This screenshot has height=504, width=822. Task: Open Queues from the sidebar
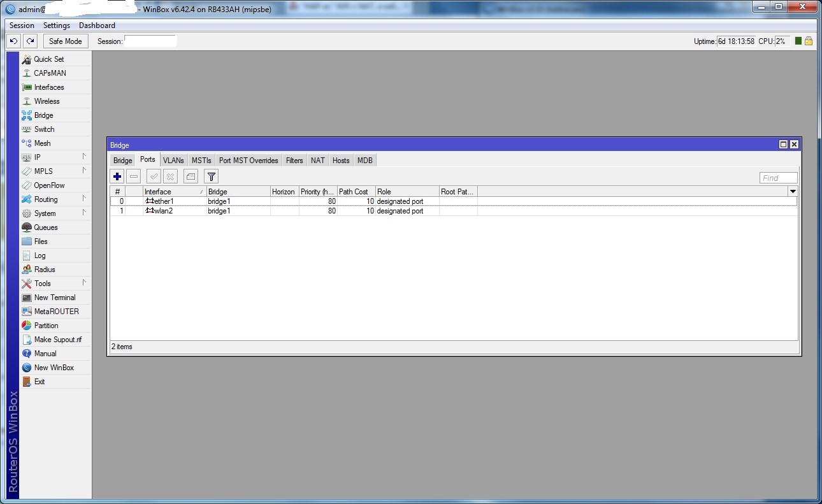45,227
